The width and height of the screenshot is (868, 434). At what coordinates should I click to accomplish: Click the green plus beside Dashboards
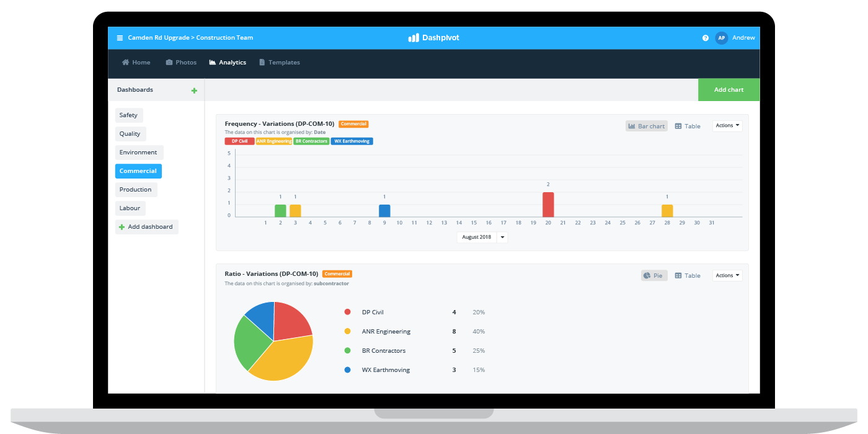194,91
